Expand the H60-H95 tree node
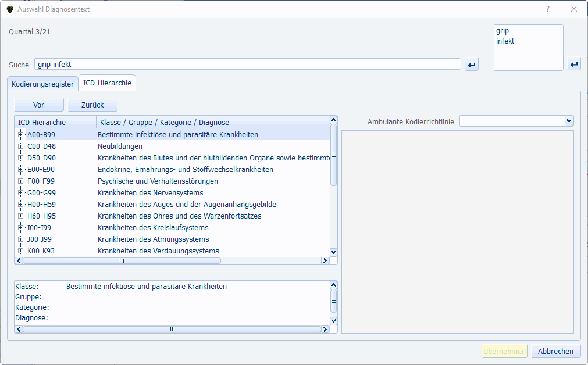 tap(20, 216)
